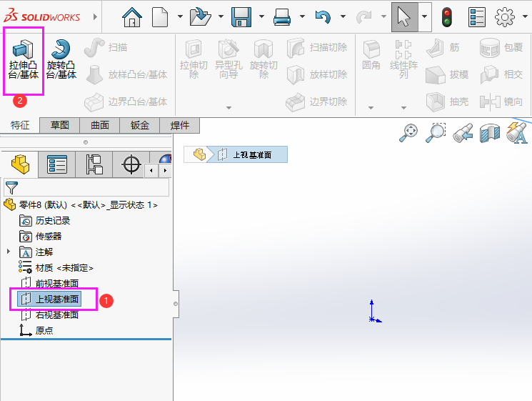The width and height of the screenshot is (532, 401).
Task: Click 材质 <未指定> tree item
Action: pos(56,267)
